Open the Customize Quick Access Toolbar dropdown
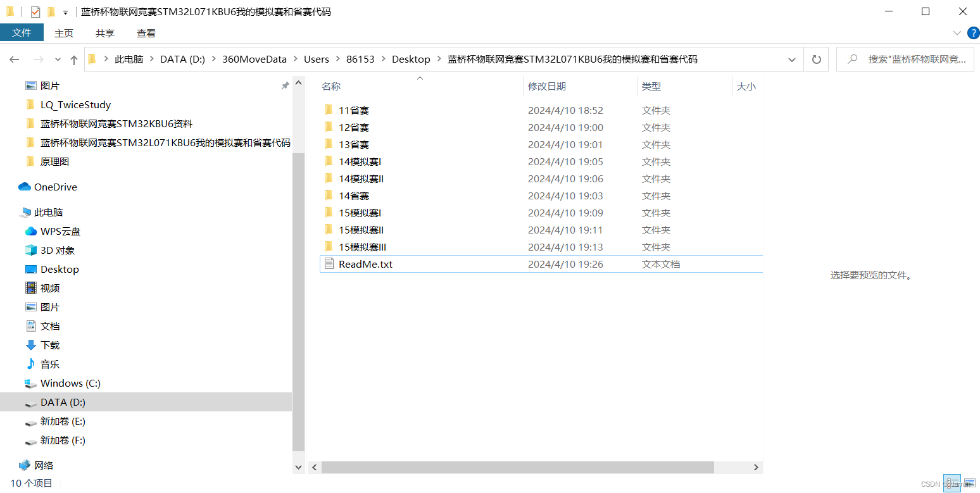The image size is (980, 493). (65, 12)
